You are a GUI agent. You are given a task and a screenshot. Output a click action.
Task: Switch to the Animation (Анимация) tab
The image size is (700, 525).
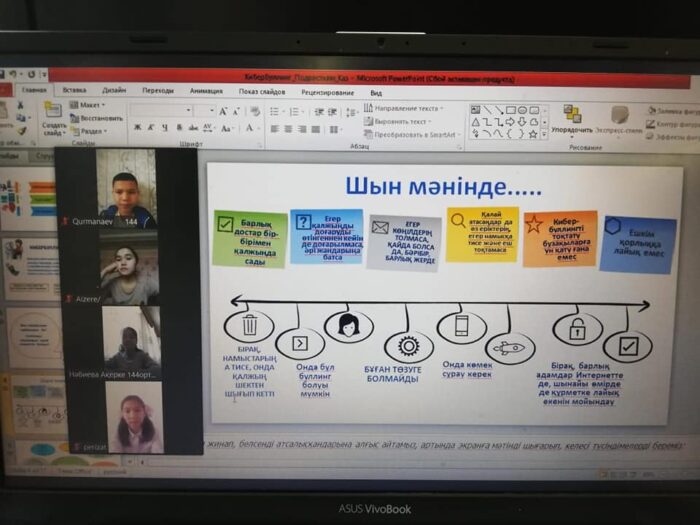click(x=206, y=91)
